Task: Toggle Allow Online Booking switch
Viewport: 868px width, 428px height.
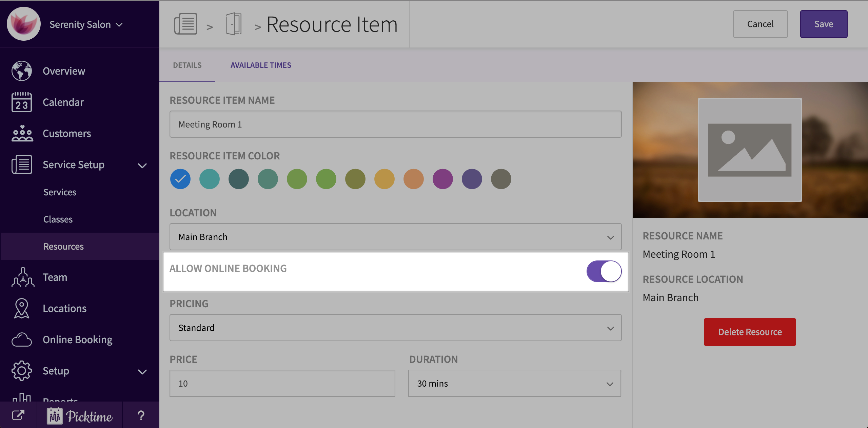Action: (x=604, y=271)
